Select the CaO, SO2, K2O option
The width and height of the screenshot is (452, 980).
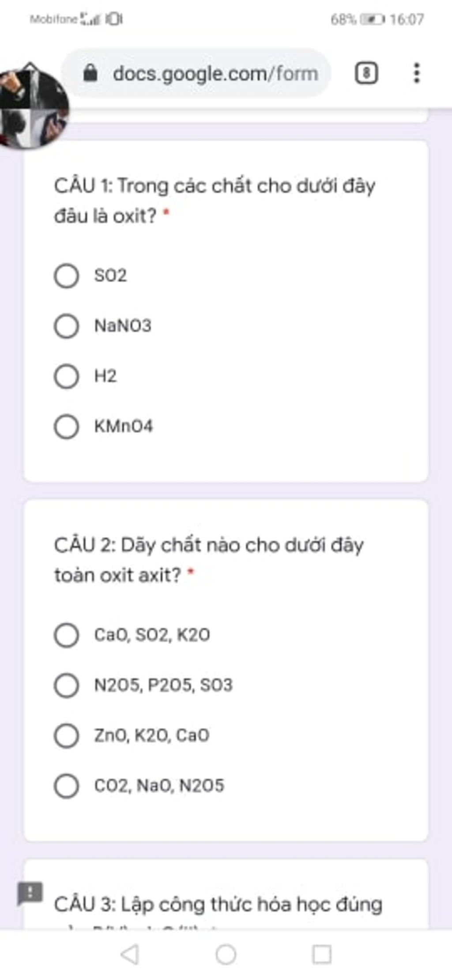click(67, 635)
